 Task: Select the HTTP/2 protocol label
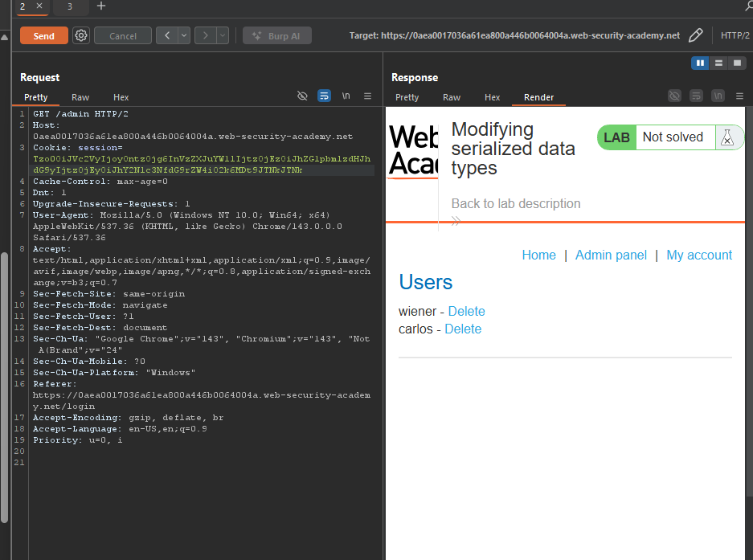click(735, 35)
